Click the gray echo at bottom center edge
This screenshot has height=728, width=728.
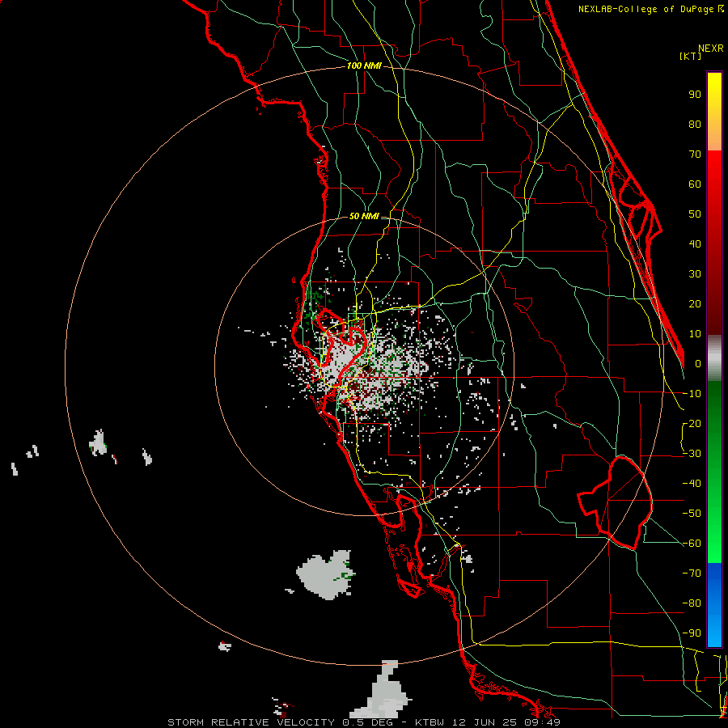[382, 691]
